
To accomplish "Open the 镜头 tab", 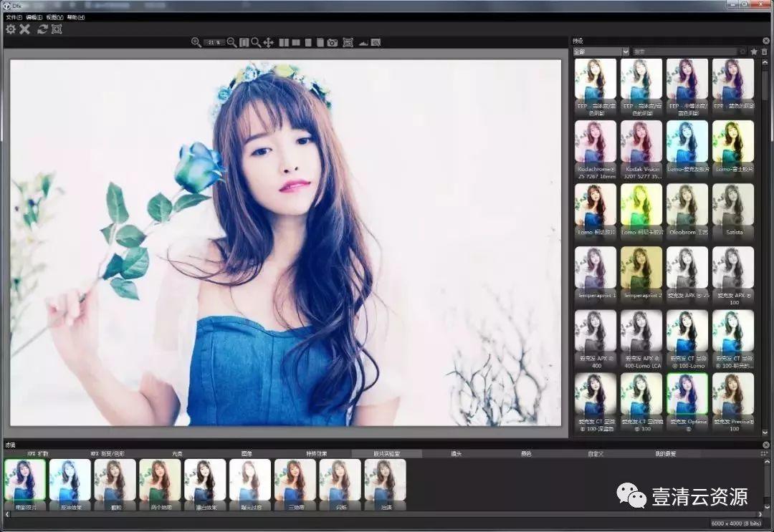I will (456, 454).
